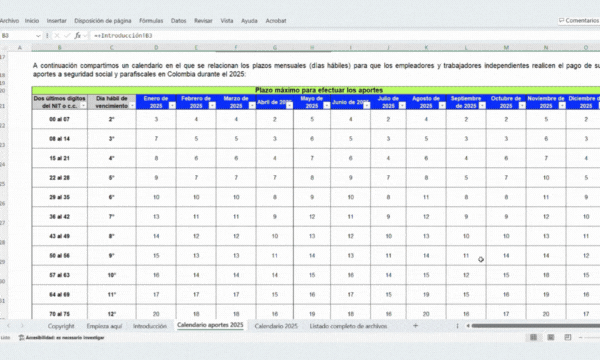Open filter dropdown for Octubre de 2025
The width and height of the screenshot is (600, 360).
pyautogui.click(x=522, y=106)
